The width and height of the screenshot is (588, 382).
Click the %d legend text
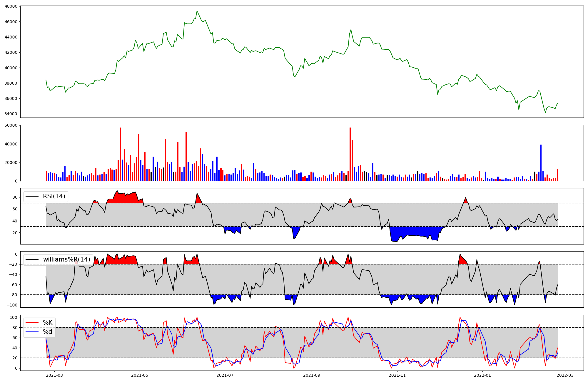click(48, 332)
